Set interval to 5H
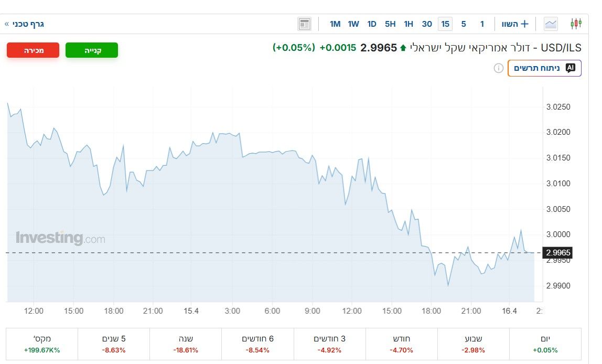 point(390,24)
